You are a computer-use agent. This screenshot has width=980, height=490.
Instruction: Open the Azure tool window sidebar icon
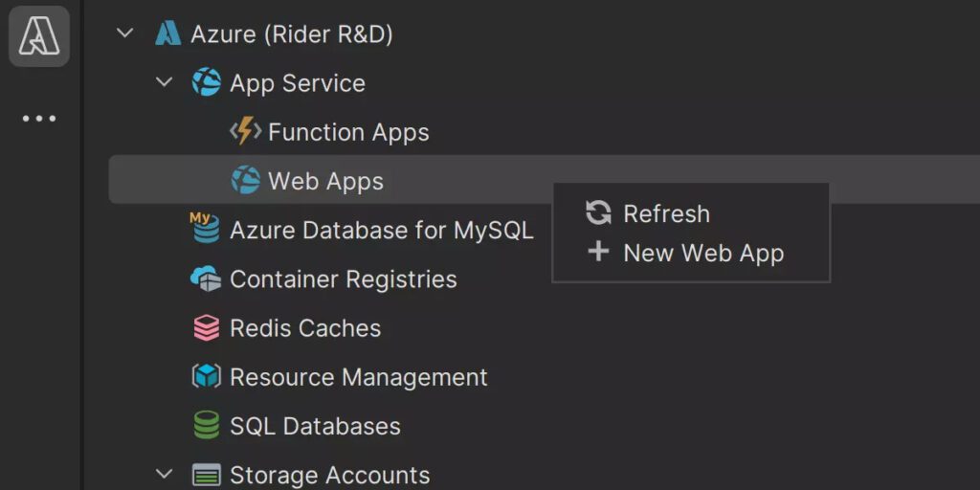[38, 35]
